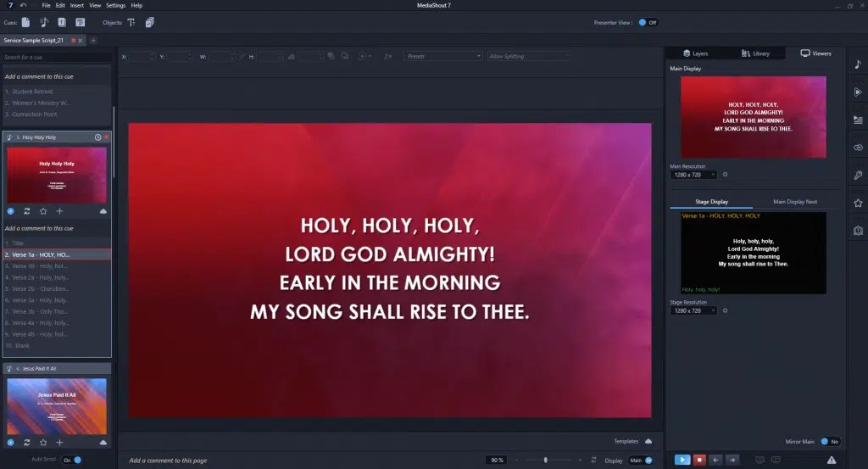Add a media object from Objects

(149, 22)
